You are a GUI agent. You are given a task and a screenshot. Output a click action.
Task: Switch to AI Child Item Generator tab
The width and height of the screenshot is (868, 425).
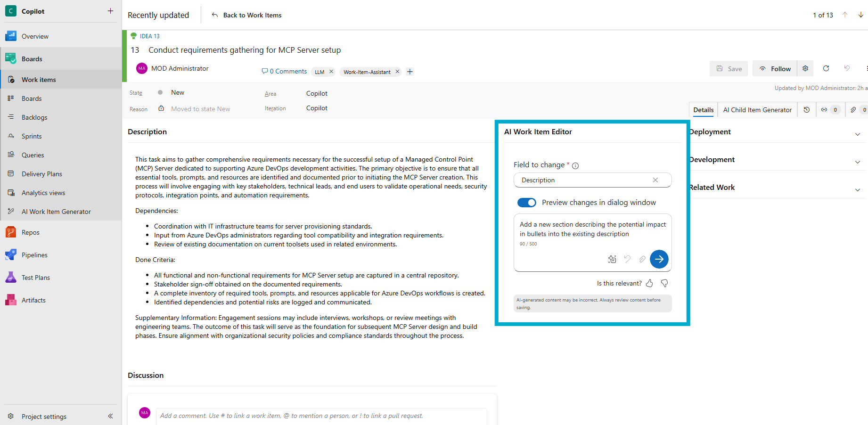[x=757, y=110]
